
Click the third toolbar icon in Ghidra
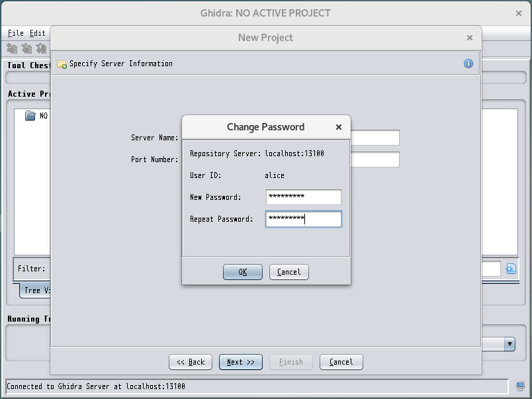41,49
